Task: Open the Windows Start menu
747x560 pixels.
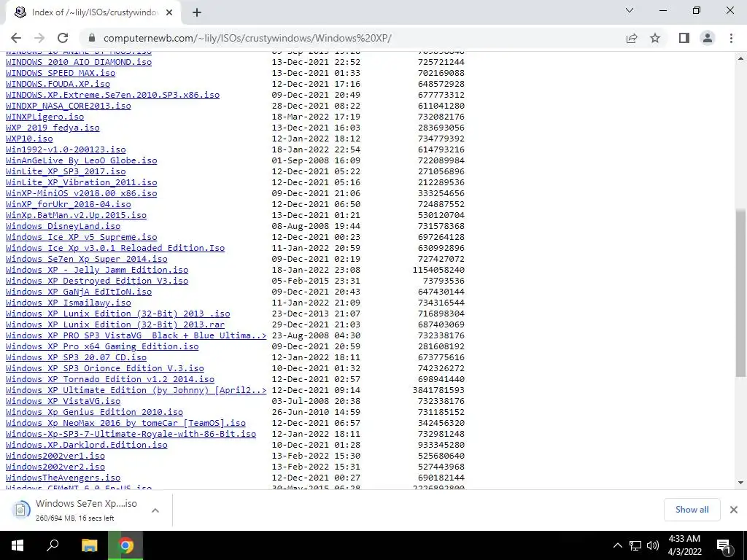Action: [18, 545]
